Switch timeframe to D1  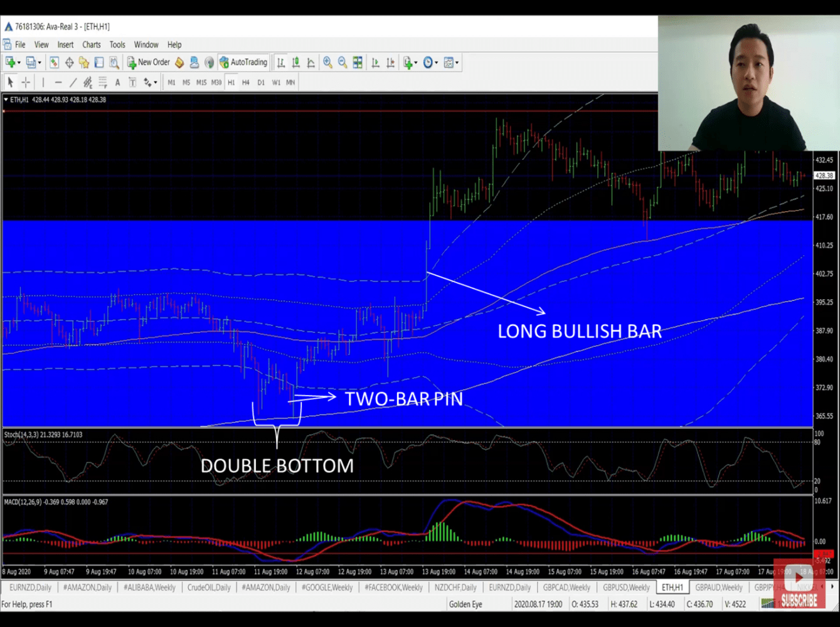coord(261,82)
